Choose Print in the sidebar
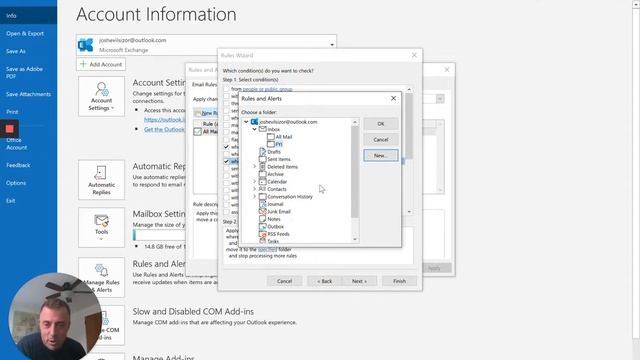The height and width of the screenshot is (360, 640). (x=29, y=111)
